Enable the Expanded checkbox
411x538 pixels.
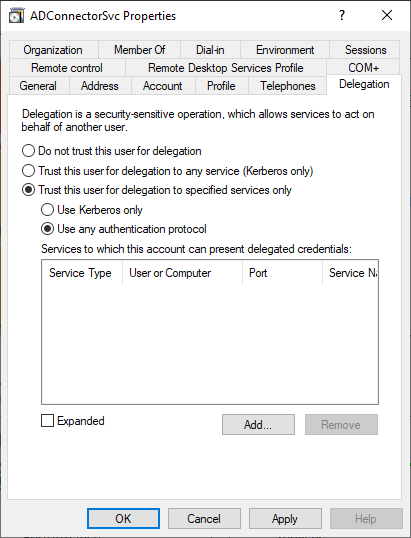(47, 421)
